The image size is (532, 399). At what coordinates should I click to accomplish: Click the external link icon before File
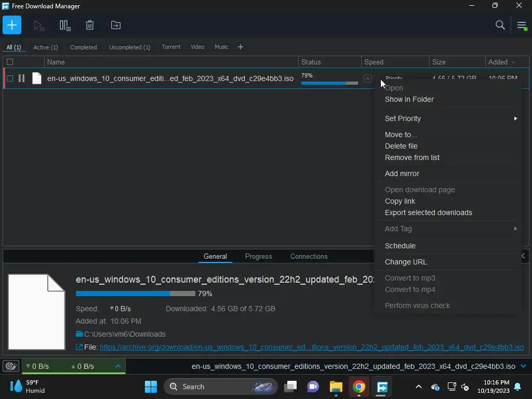[x=79, y=347]
